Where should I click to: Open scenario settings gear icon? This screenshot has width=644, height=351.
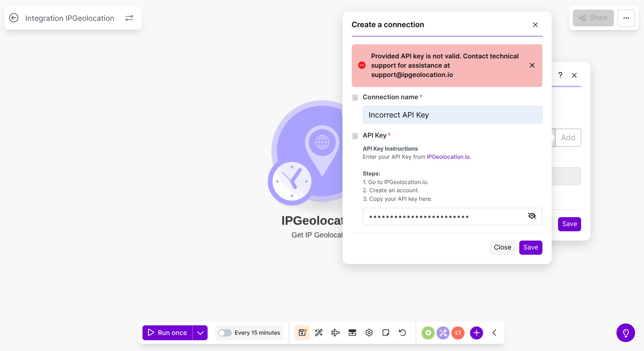(x=369, y=333)
